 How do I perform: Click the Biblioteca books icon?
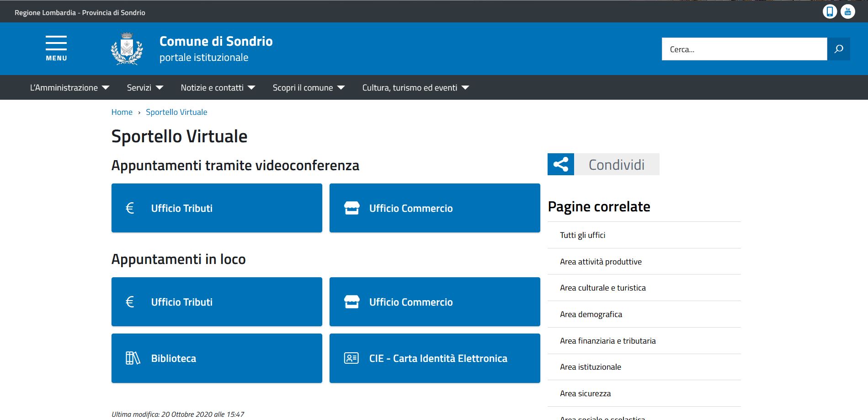[x=133, y=358]
